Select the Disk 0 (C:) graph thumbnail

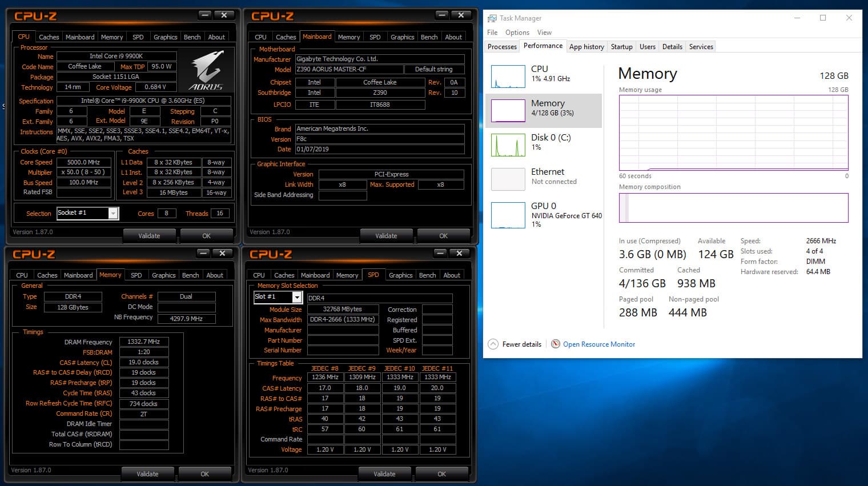(508, 145)
